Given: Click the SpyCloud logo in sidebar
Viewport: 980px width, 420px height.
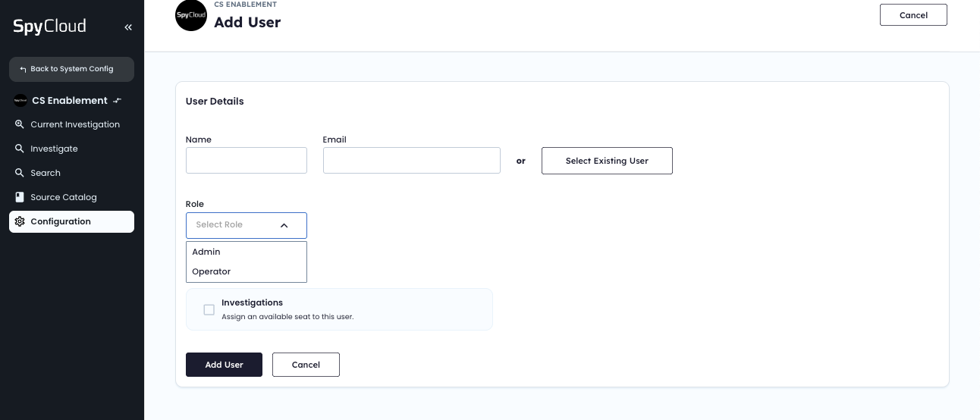Looking at the screenshot, I should pos(49,27).
